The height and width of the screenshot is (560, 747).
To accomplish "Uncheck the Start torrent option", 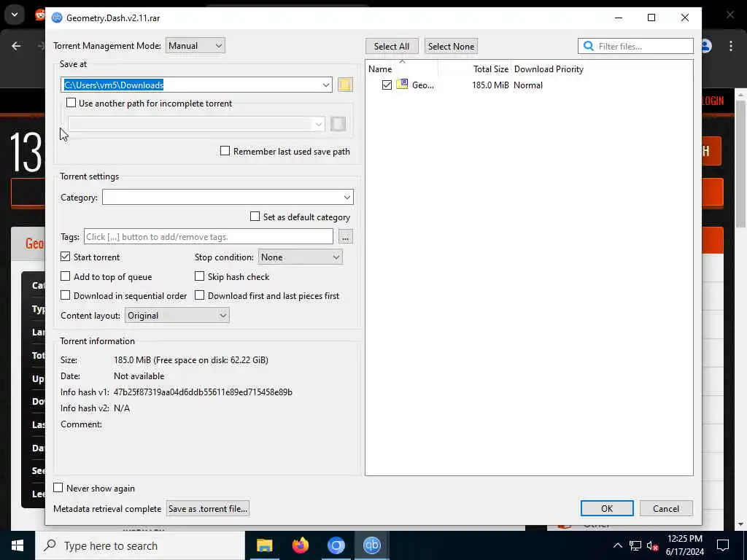I will tap(65, 257).
